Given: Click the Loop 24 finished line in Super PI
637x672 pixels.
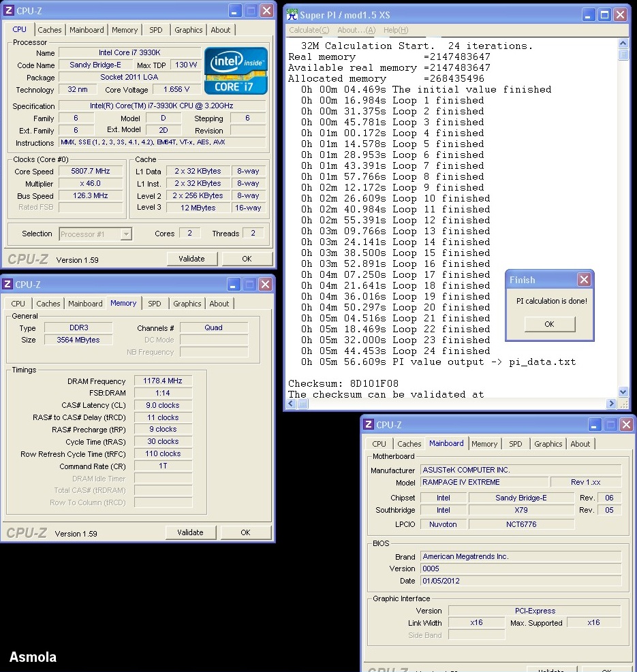Looking at the screenshot, I should pyautogui.click(x=396, y=351).
